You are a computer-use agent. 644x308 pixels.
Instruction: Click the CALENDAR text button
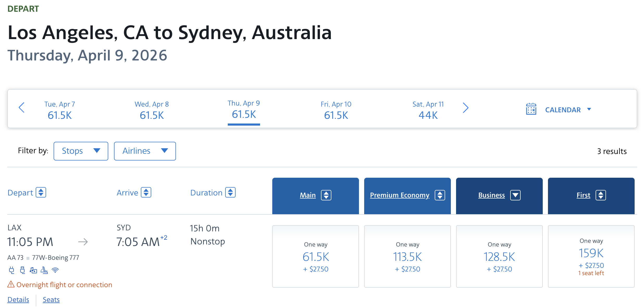[563, 110]
